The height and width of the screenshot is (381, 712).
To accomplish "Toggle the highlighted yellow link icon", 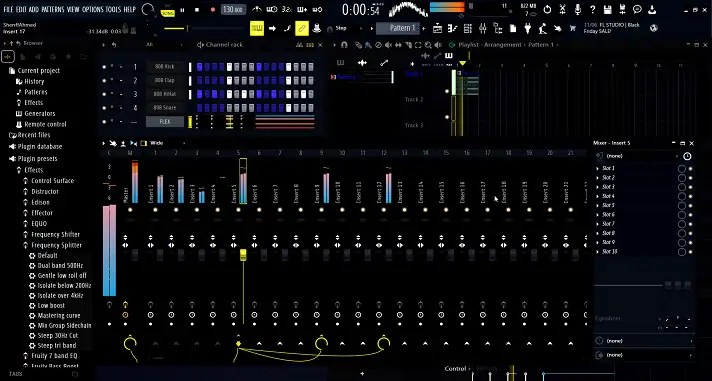I will click(302, 29).
